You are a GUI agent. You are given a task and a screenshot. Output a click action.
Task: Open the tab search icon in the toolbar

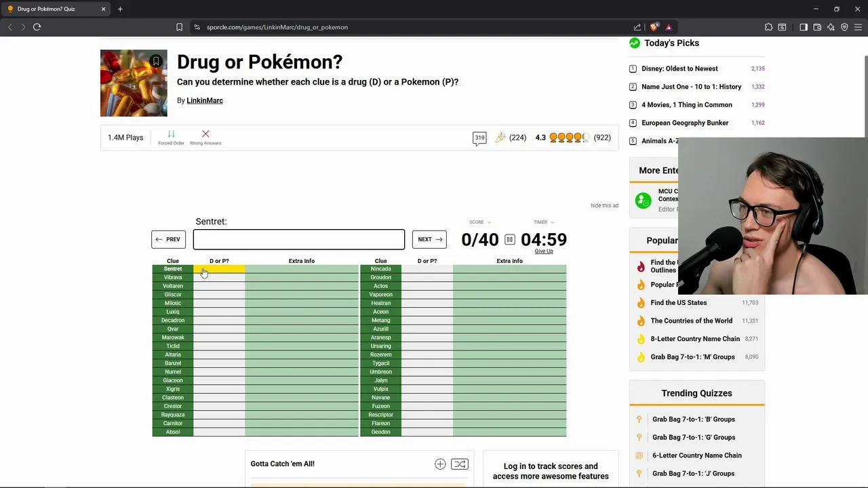coord(782,27)
